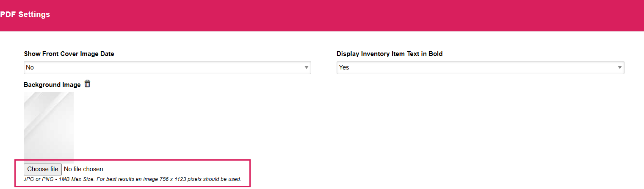Click the Display Inventory Item Text in Bold label

tap(389, 54)
